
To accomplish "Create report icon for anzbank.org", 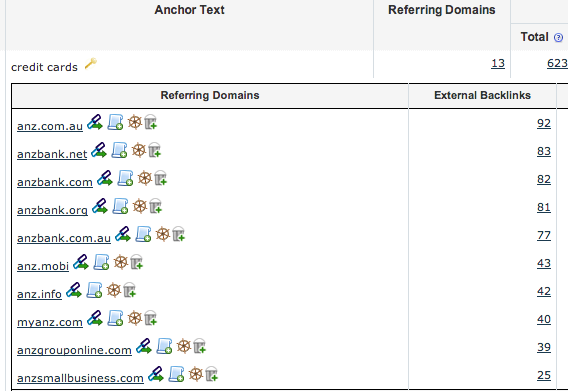I will [x=120, y=206].
